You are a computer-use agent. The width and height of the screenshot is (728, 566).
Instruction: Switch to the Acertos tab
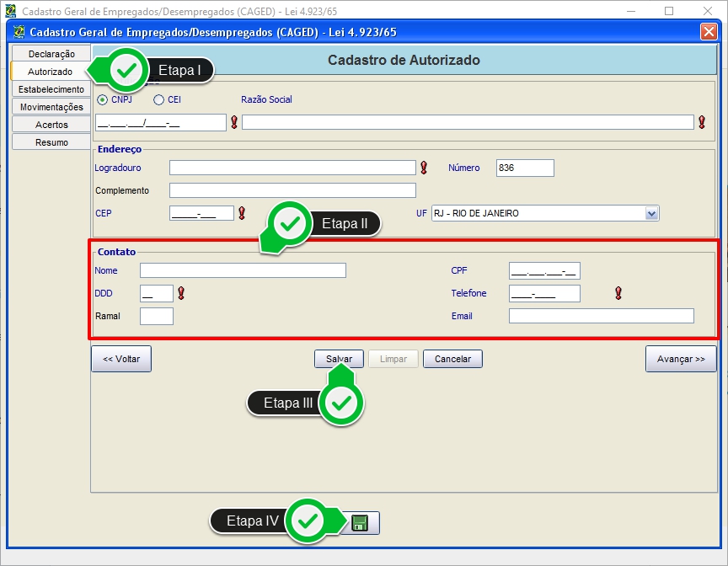point(51,125)
